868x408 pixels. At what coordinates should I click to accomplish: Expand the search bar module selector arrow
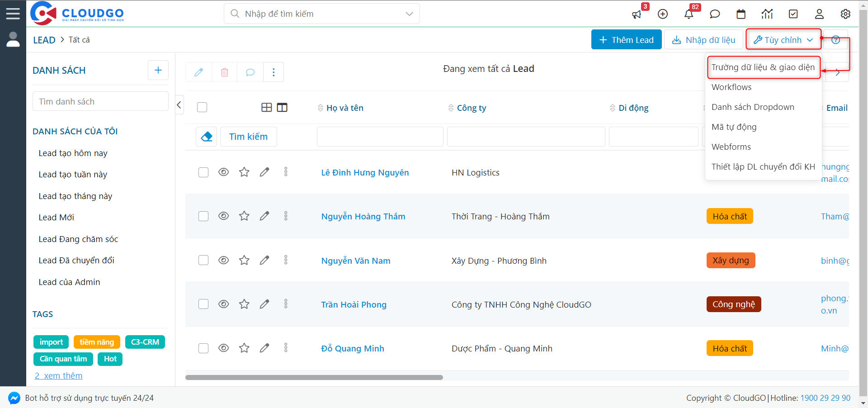[x=410, y=14]
